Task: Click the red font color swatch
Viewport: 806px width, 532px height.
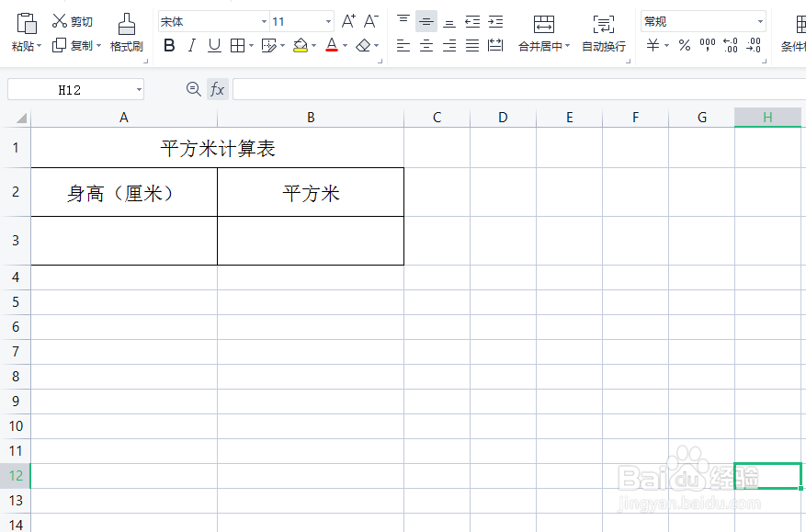Action: (332, 48)
